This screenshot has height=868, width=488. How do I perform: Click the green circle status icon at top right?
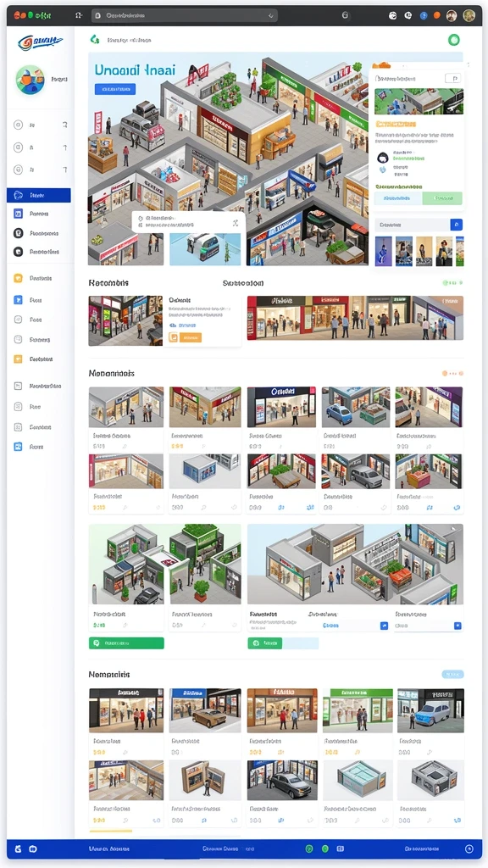tap(454, 40)
